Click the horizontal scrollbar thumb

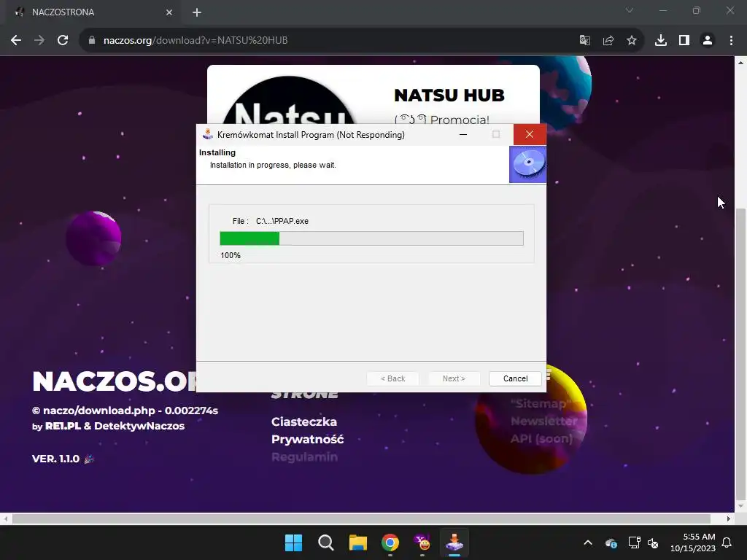[361, 518]
